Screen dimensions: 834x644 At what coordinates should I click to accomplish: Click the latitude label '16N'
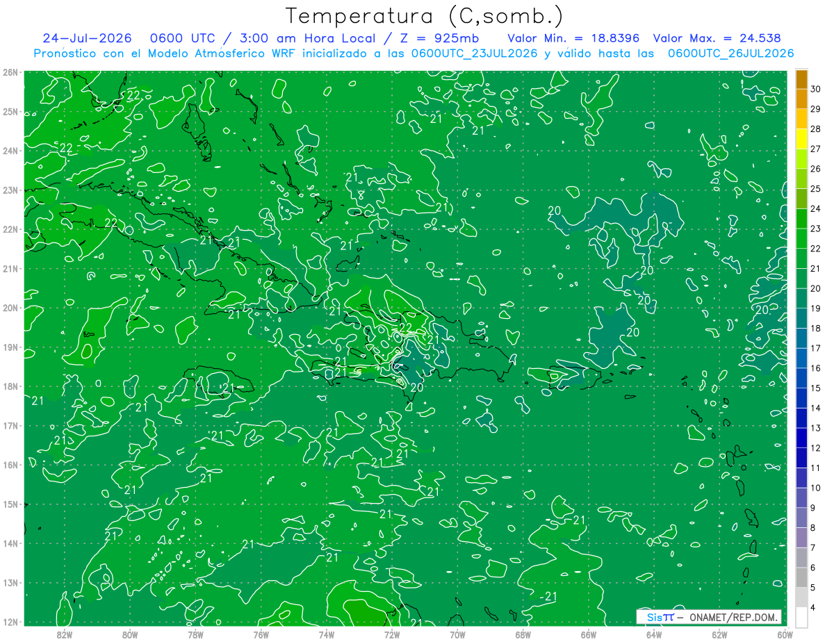10,465
